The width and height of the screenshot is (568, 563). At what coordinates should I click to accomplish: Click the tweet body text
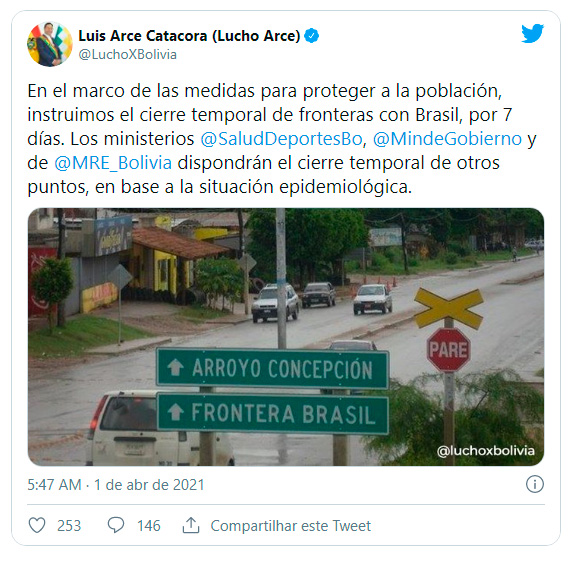click(x=282, y=139)
